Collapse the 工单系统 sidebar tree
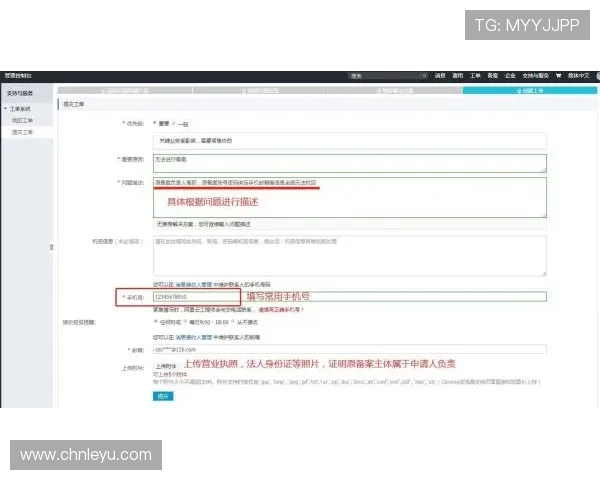Screen dimensions: 600x480 click(5, 109)
